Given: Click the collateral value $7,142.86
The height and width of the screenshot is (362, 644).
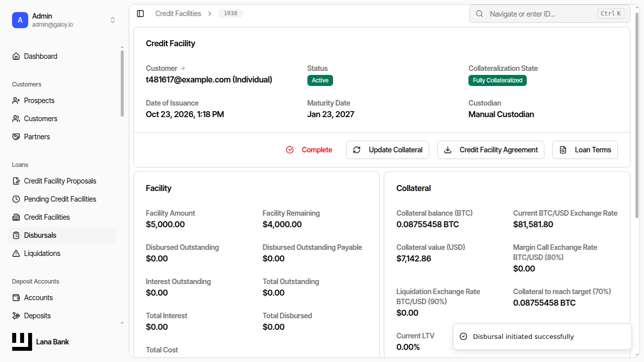Looking at the screenshot, I should [414, 258].
